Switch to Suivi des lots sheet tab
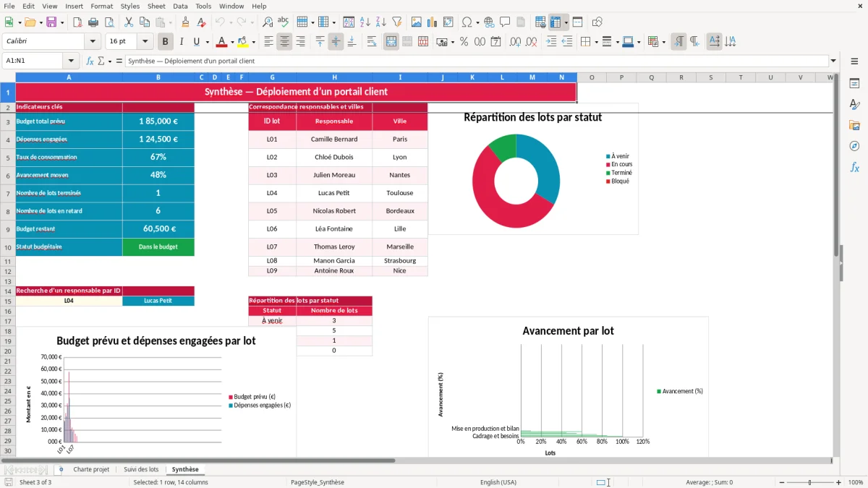This screenshot has height=488, width=868. 141,470
